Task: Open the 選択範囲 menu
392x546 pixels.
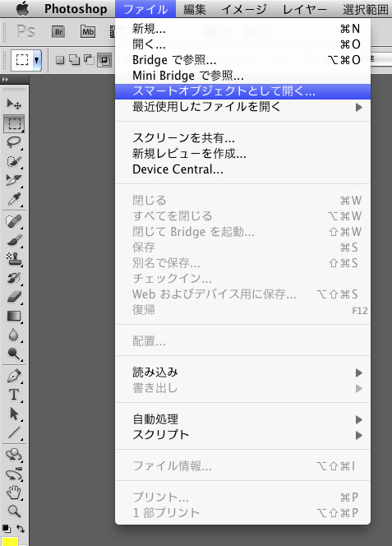Action: pyautogui.click(x=365, y=9)
